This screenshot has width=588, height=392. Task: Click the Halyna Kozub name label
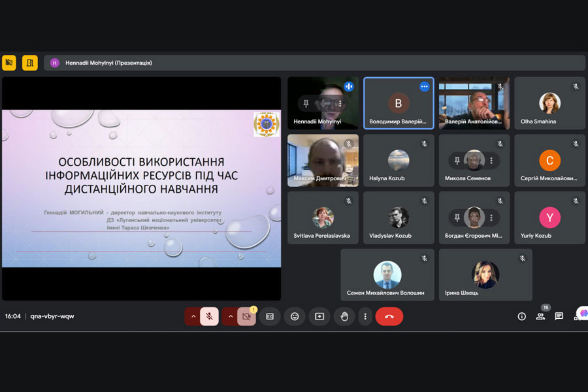[387, 178]
